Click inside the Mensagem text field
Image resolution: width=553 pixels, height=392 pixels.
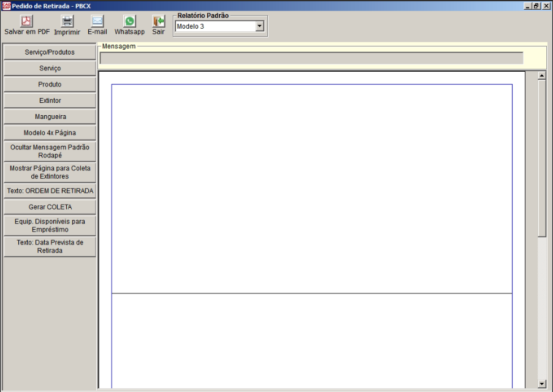[311, 58]
